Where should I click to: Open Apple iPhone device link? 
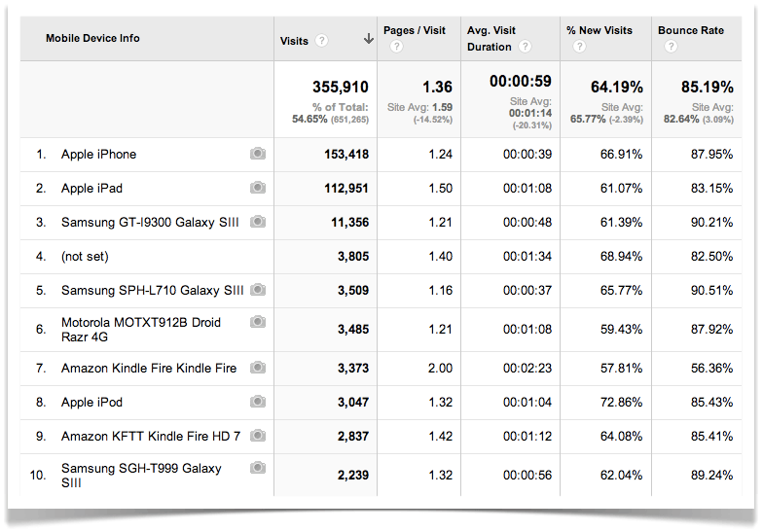(98, 154)
